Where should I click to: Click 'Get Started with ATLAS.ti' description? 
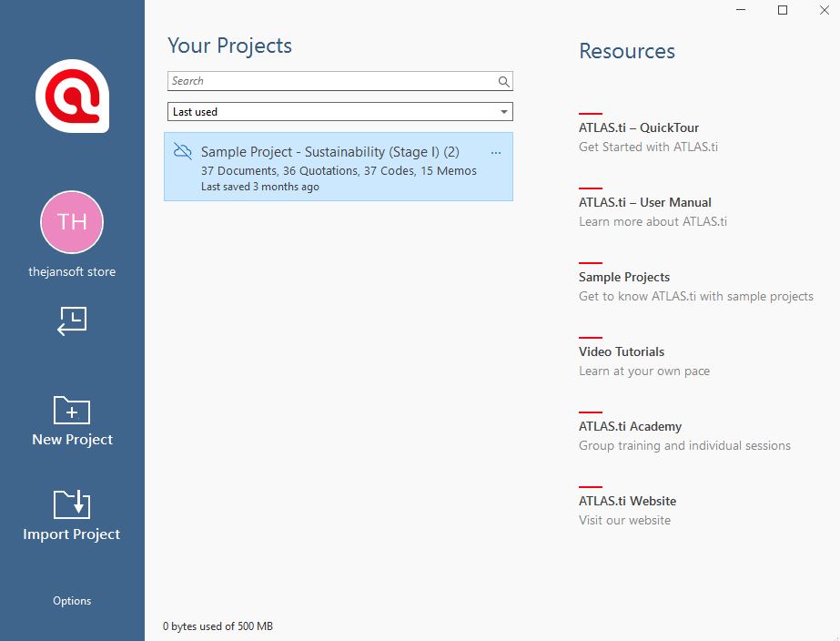[x=648, y=147]
